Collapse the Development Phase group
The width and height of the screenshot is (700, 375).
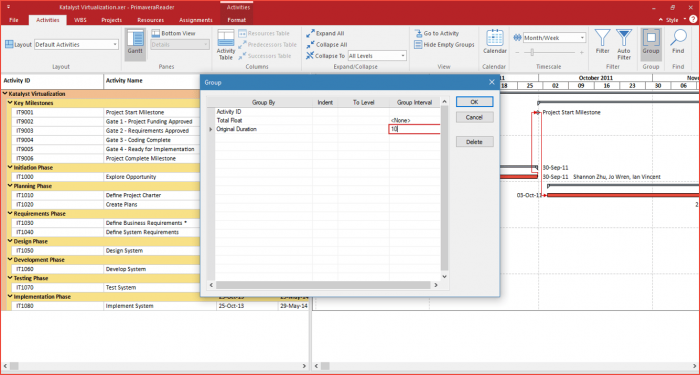10,260
